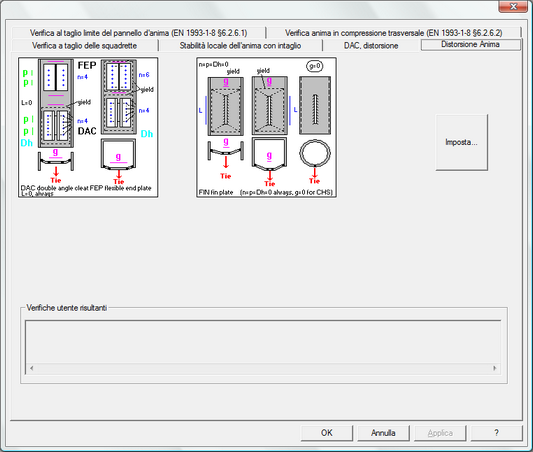Open Stabilità locale dell'anima con intaglio tab
This screenshot has height=452, width=533.
[240, 46]
